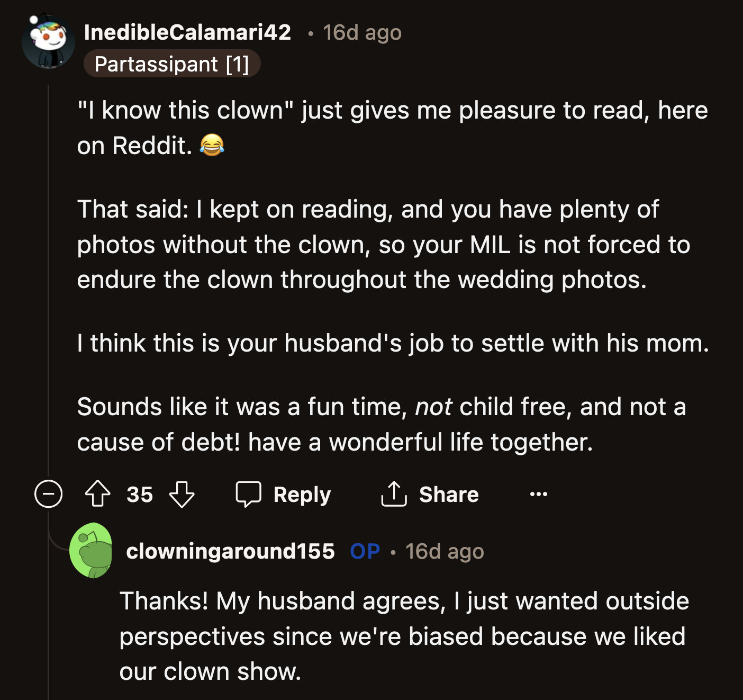Open InedibleCalamari42's profile

tap(187, 32)
